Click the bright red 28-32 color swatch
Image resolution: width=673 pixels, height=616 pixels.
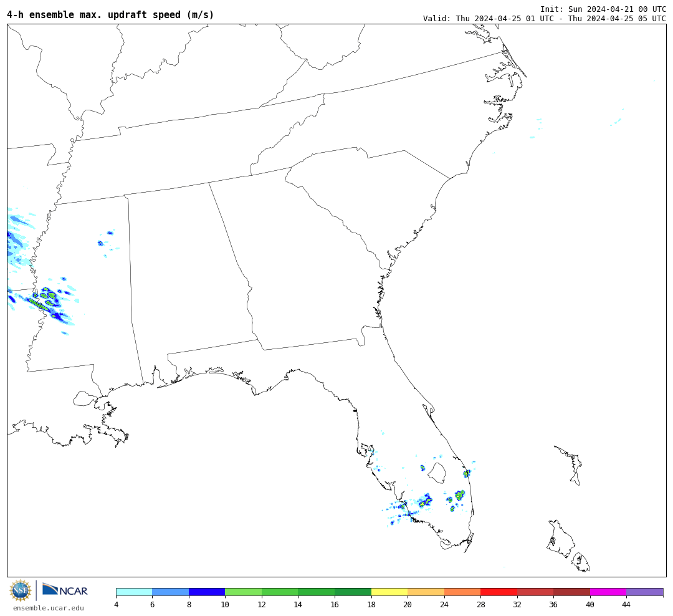coord(499,592)
